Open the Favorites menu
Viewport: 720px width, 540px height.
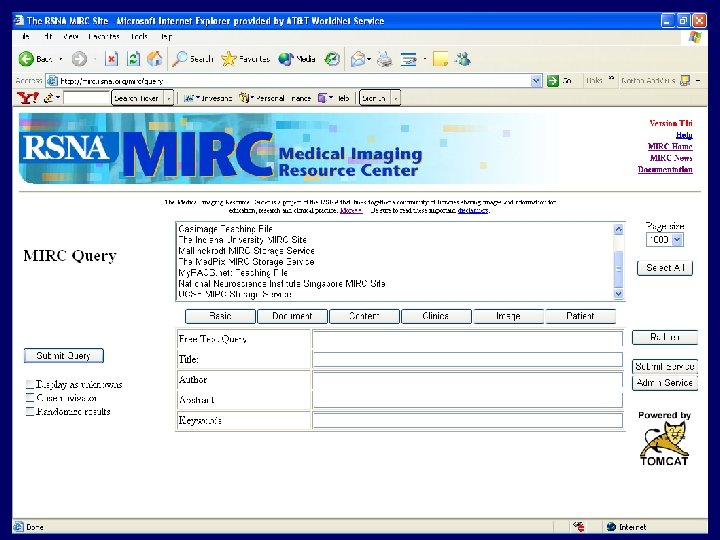104,36
